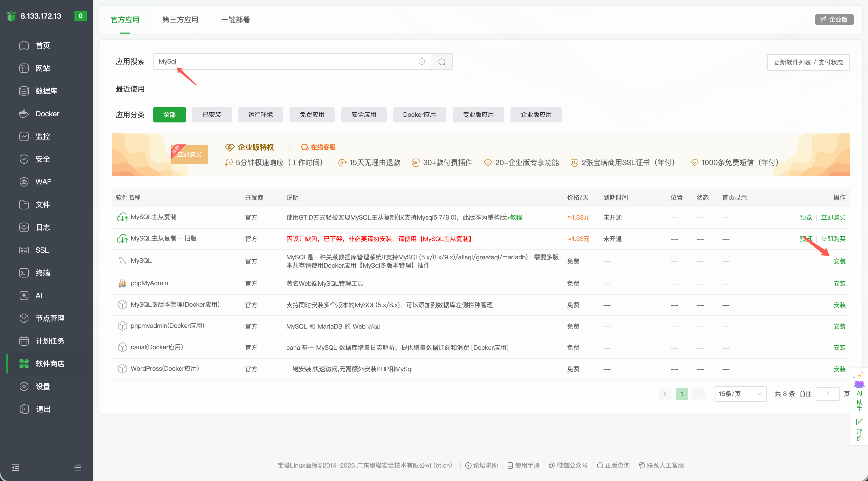Click into the 应用搜索 input field
Screen dimensions: 868x481
292,62
